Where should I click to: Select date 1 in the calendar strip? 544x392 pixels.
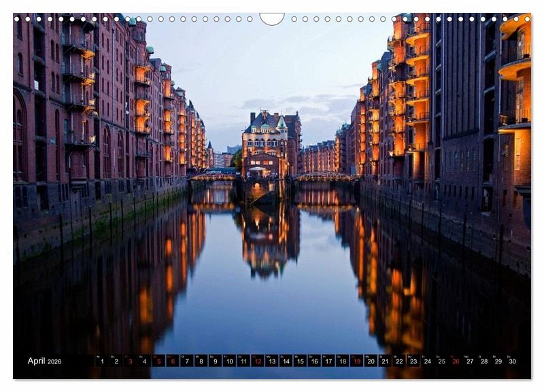pos(102,361)
